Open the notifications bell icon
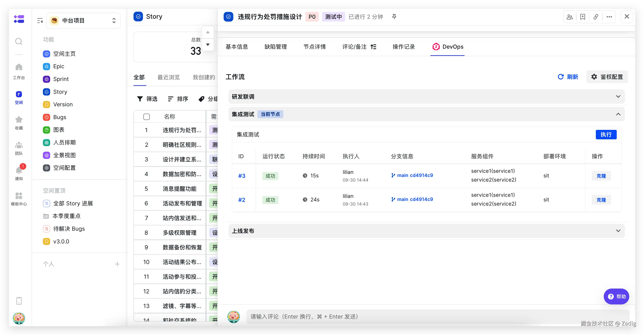Screen dimensions: 644x335 coord(19,170)
